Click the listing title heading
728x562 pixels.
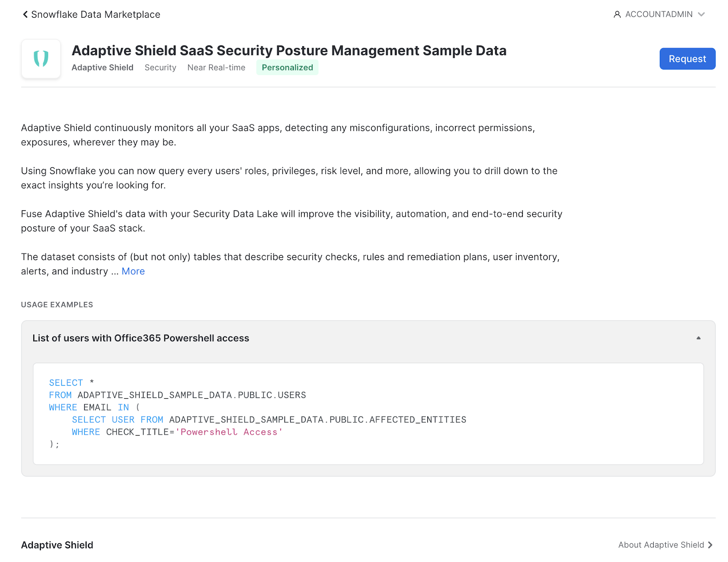289,50
